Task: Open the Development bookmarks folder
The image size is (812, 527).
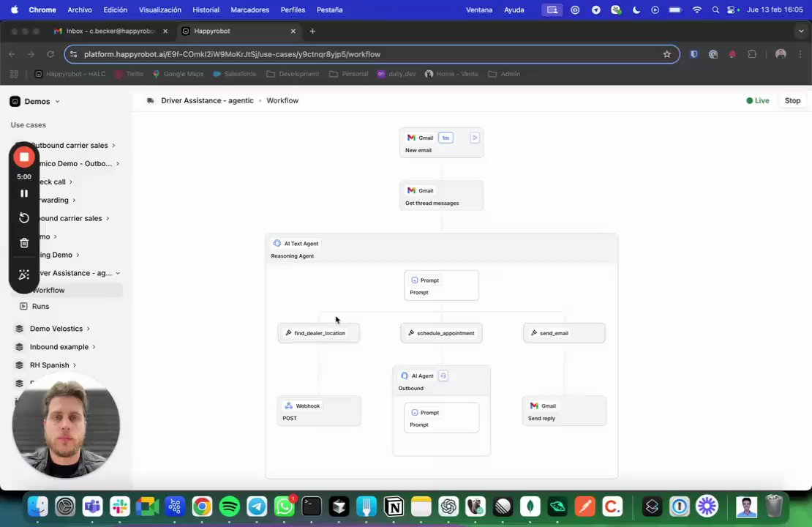Action: 293,74
